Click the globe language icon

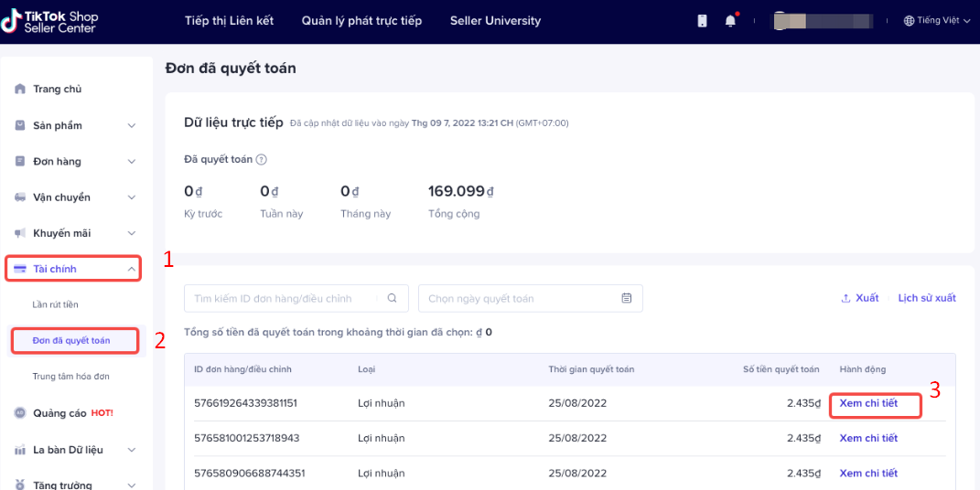tap(909, 21)
